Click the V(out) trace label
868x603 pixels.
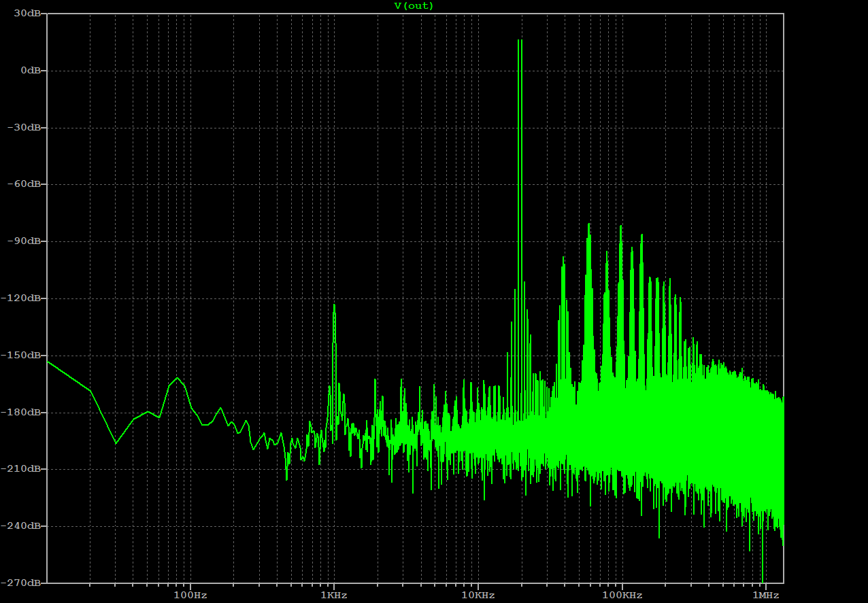click(414, 5)
